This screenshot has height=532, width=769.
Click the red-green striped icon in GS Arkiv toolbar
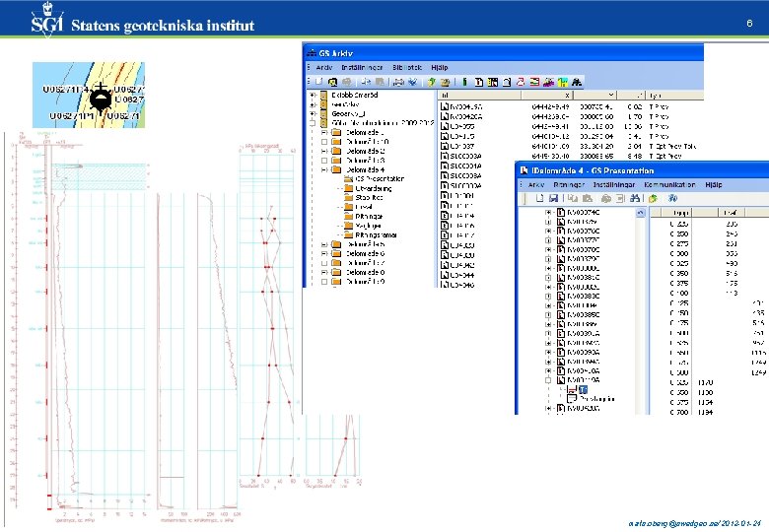pyautogui.click(x=534, y=82)
